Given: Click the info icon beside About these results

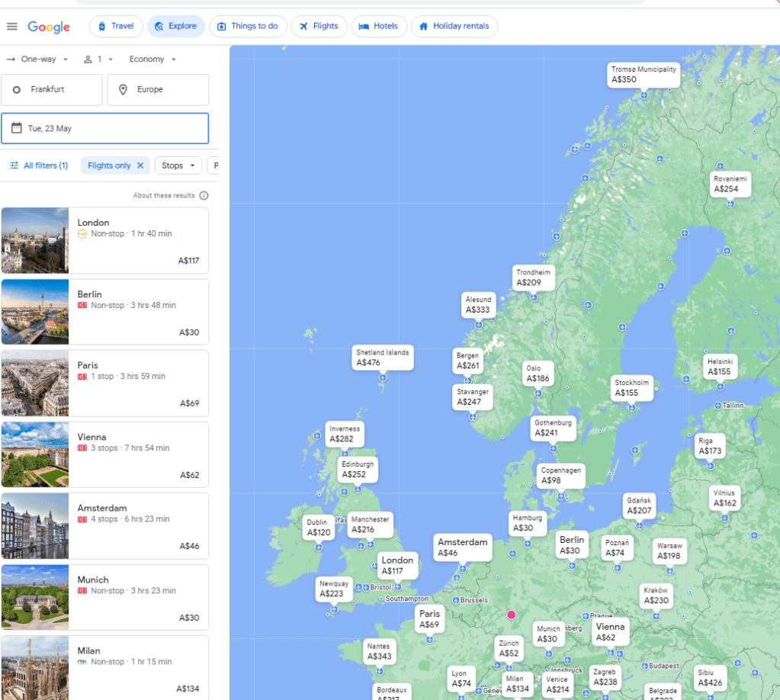Looking at the screenshot, I should [204, 196].
